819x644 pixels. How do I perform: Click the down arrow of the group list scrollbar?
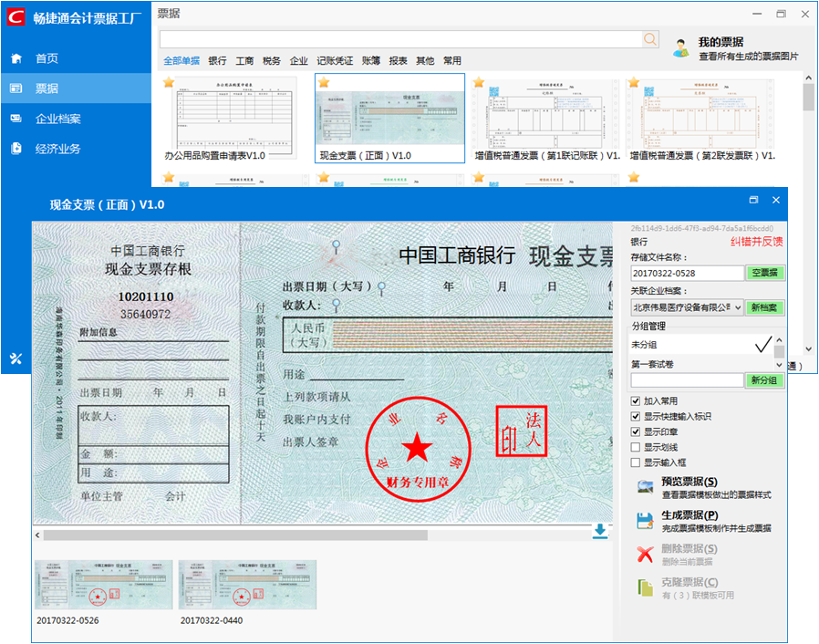pyautogui.click(x=779, y=365)
